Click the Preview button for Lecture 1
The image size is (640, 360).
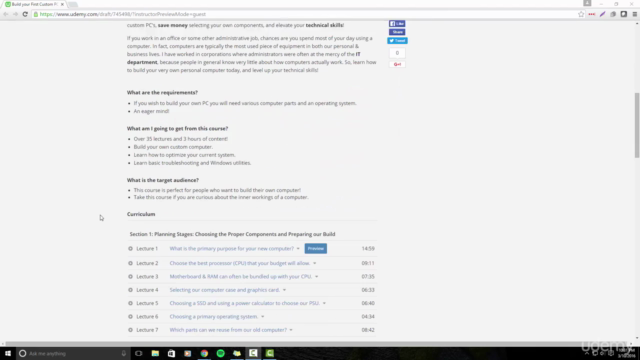coord(316,248)
